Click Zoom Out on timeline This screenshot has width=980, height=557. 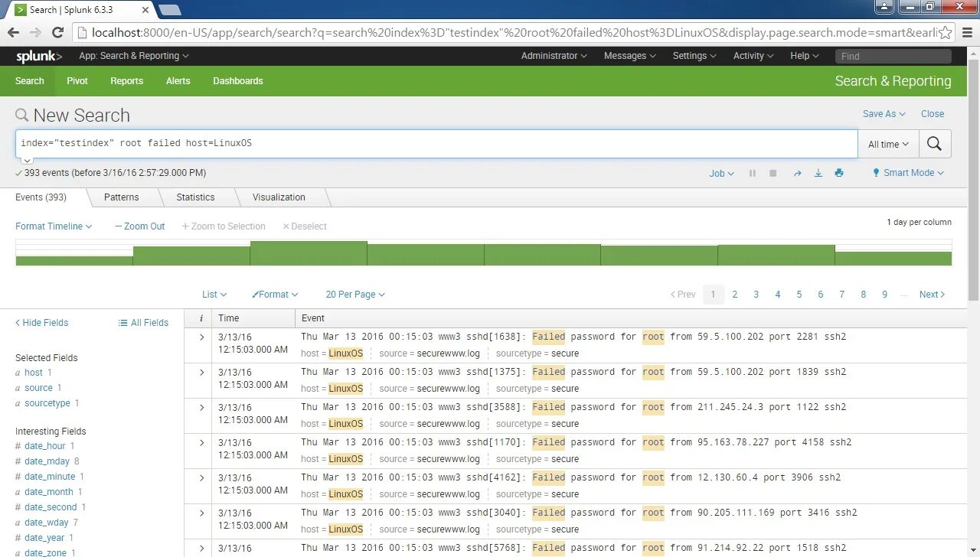[x=140, y=226]
